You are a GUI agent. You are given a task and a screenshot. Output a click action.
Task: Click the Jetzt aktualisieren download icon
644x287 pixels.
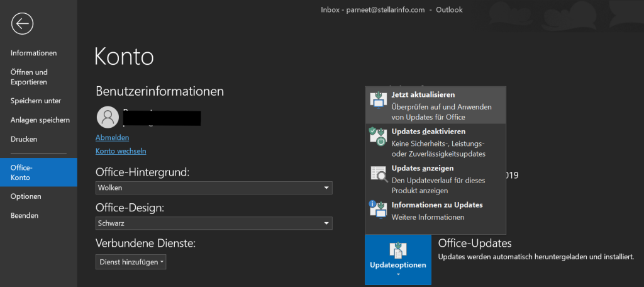coord(378,100)
